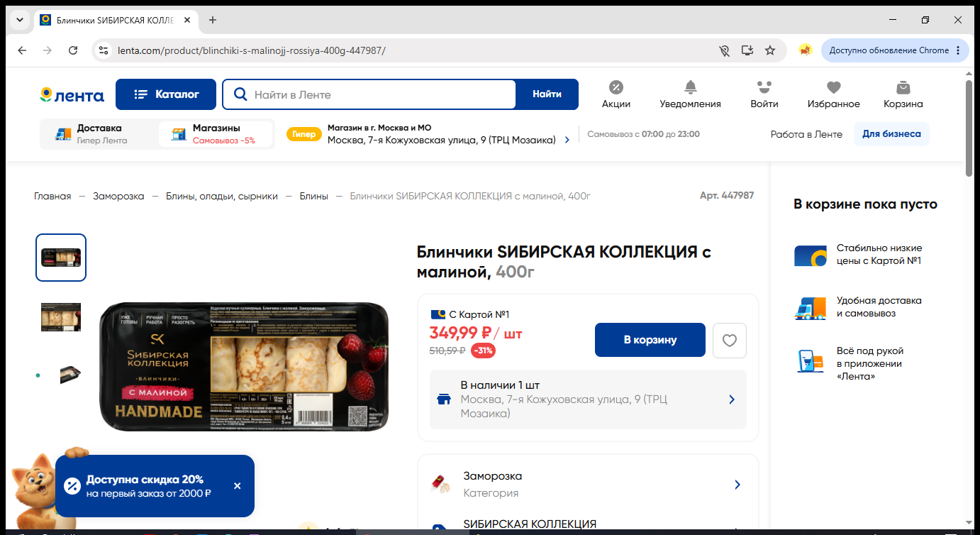Screen dimensions: 980x535
Task: Click the Всё под рукой в приложении item
Action: (850, 363)
